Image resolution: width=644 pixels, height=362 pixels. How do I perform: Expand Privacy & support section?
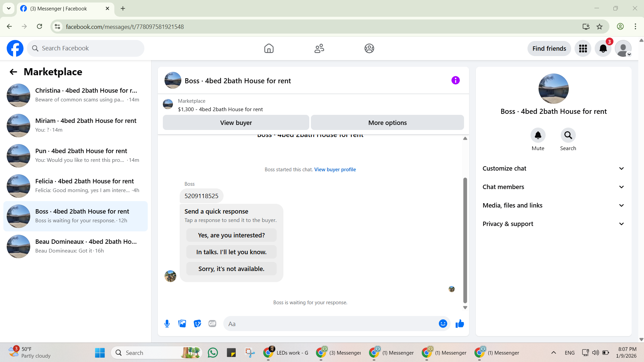pos(553,224)
